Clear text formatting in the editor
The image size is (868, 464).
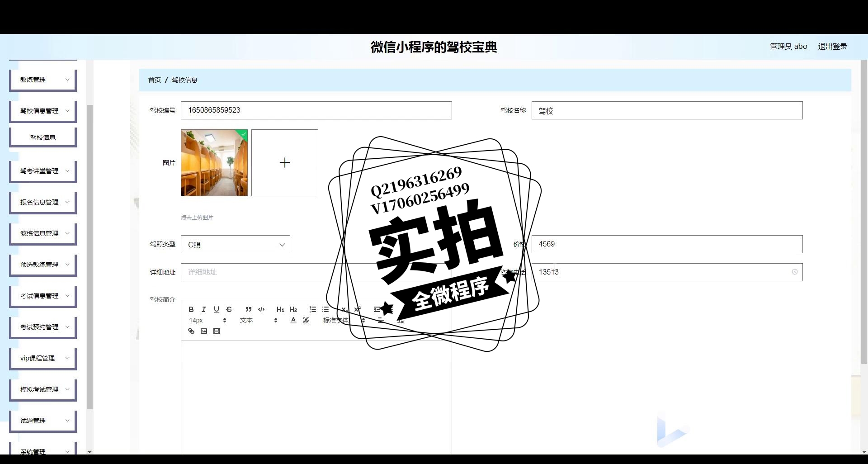(x=401, y=321)
